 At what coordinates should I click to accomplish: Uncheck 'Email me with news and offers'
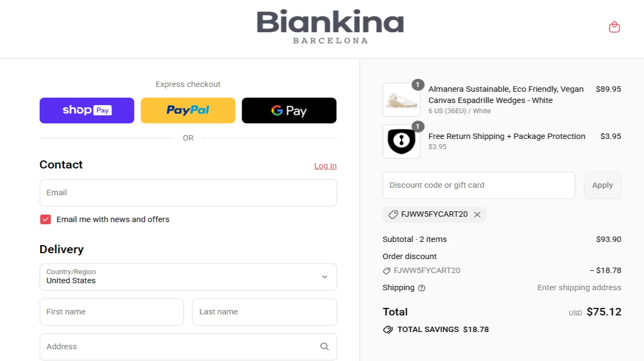[45, 219]
